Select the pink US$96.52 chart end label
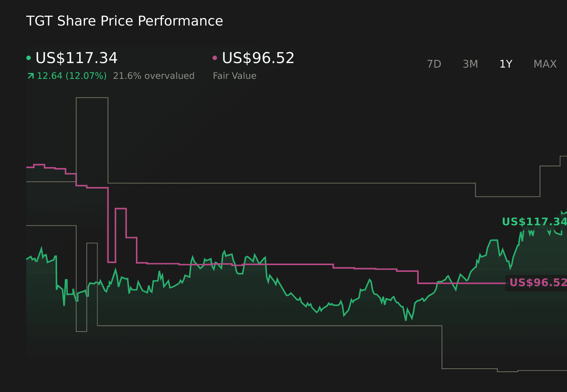567x392 pixels. [537, 282]
